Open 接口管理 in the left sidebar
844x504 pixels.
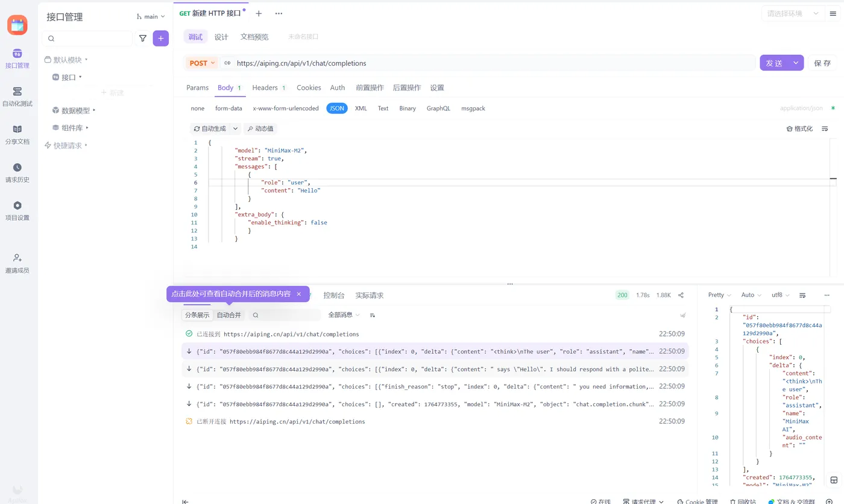click(17, 58)
